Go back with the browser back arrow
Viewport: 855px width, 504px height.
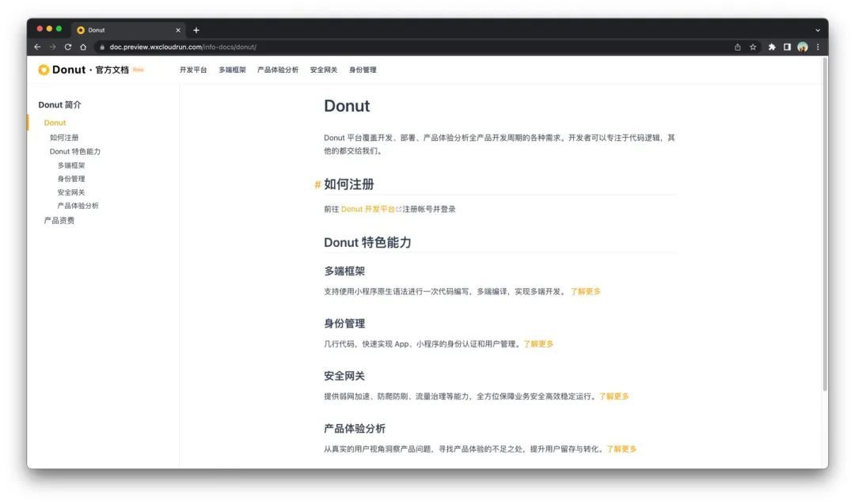(x=37, y=47)
